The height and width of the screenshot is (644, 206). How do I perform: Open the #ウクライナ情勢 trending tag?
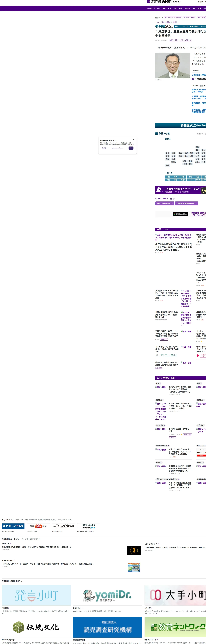coord(189,18)
